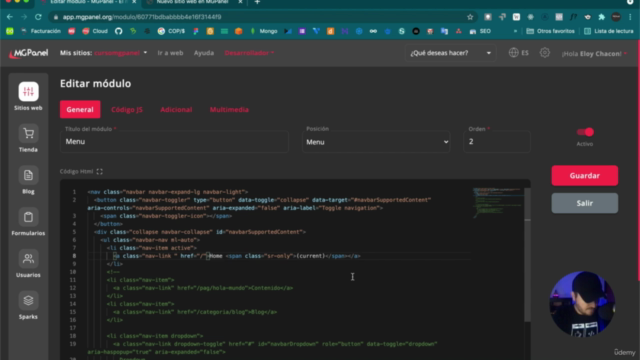Click the Guardar button
This screenshot has width=640, height=360.
pos(584,176)
